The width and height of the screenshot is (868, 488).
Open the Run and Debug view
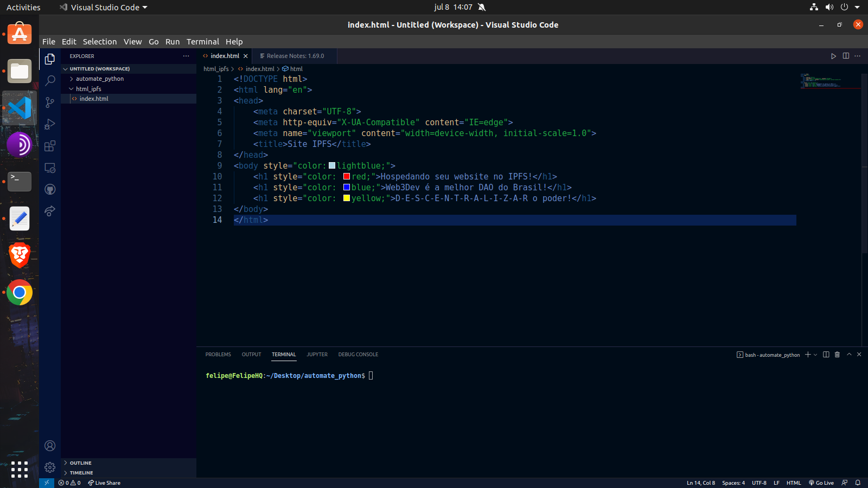pos(50,124)
